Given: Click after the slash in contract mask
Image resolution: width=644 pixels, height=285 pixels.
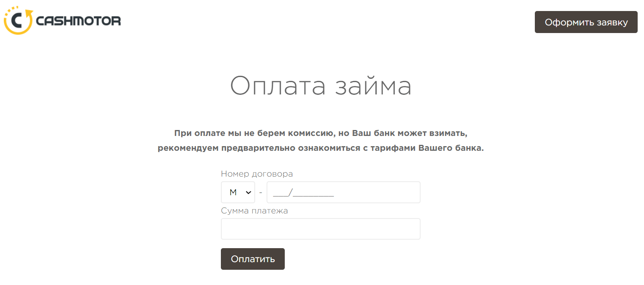Looking at the screenshot, I should [314, 193].
